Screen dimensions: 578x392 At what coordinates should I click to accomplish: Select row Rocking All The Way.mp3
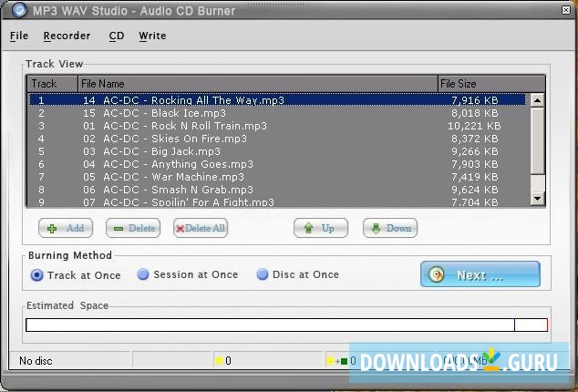[x=277, y=100]
